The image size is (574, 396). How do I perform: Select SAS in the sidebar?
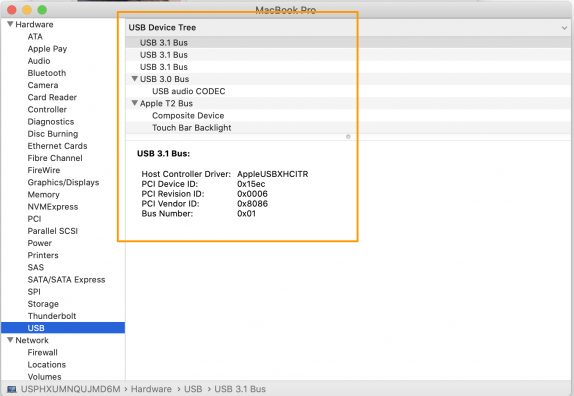[x=36, y=267]
